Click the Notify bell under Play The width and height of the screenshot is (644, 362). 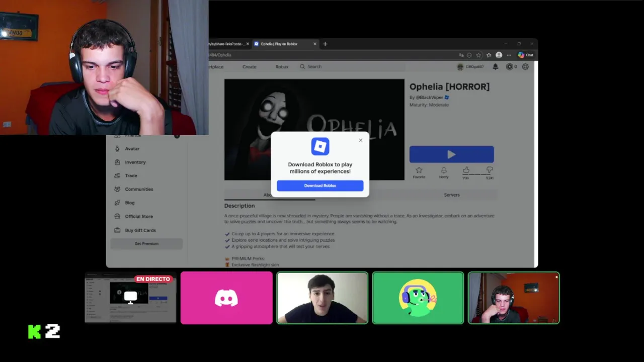click(x=444, y=170)
